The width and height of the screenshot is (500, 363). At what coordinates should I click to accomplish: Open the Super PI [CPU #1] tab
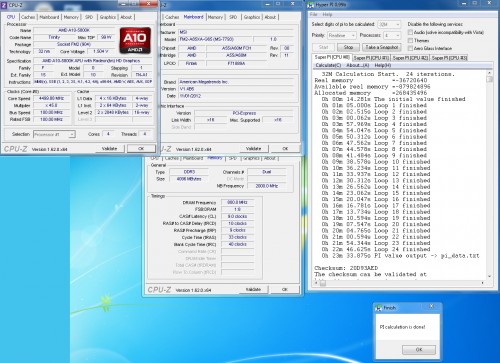(x=371, y=58)
